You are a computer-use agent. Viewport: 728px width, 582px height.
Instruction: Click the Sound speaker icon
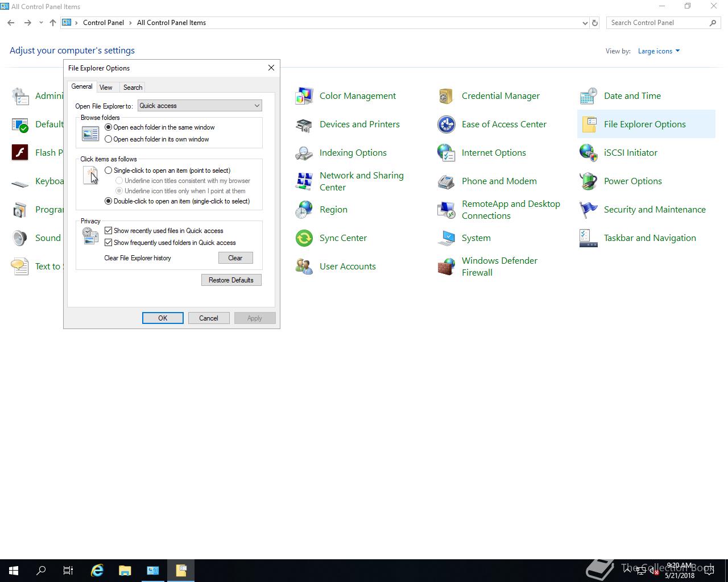point(20,238)
